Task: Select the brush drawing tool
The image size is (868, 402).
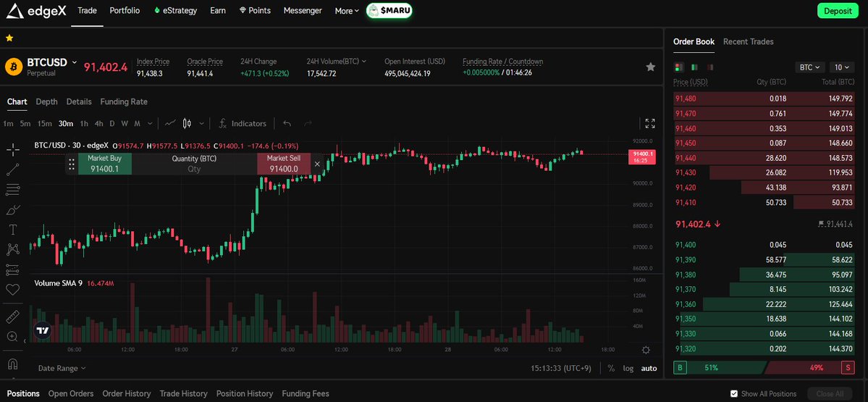Action: coord(13,210)
